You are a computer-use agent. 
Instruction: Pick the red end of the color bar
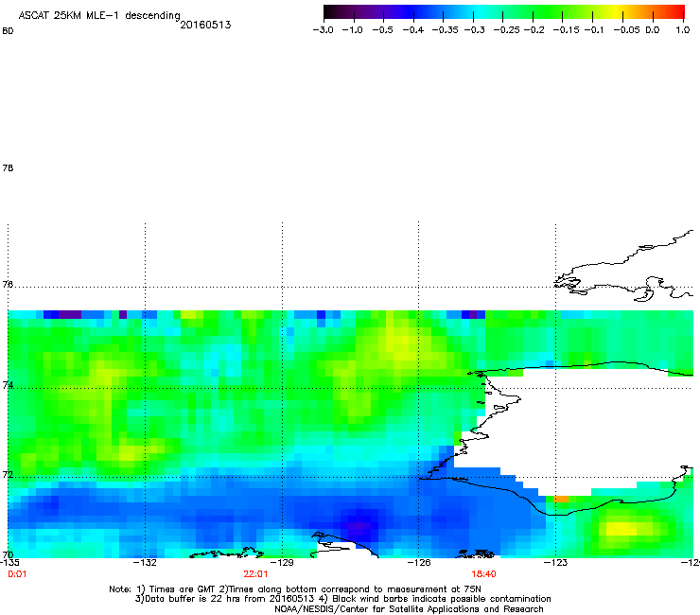coord(680,12)
